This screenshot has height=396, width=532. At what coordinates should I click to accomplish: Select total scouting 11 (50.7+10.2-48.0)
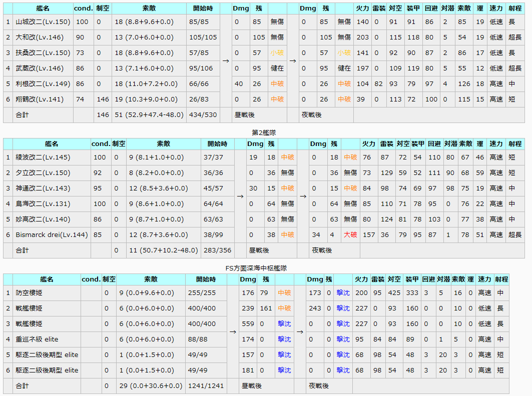pyautogui.click(x=164, y=250)
